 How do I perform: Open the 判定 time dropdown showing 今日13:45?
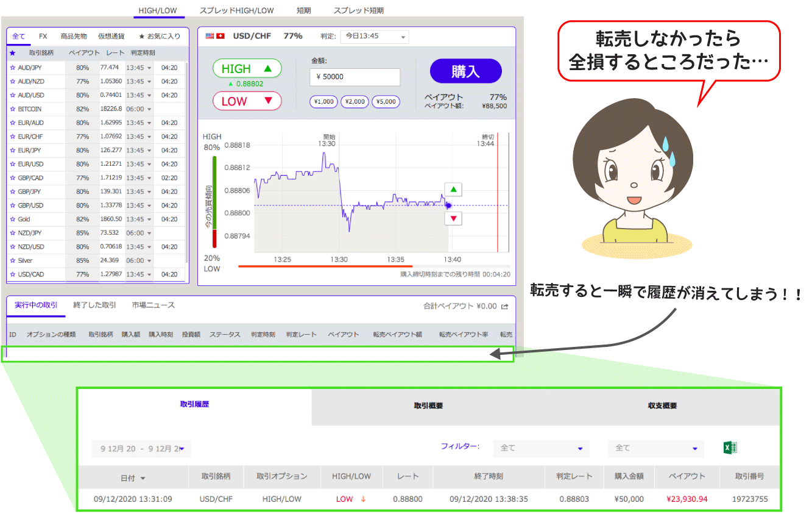coord(374,37)
